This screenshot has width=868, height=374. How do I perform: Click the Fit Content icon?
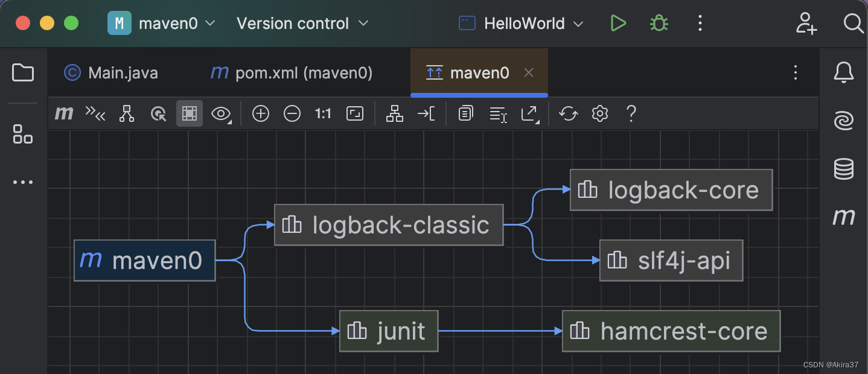pos(355,113)
